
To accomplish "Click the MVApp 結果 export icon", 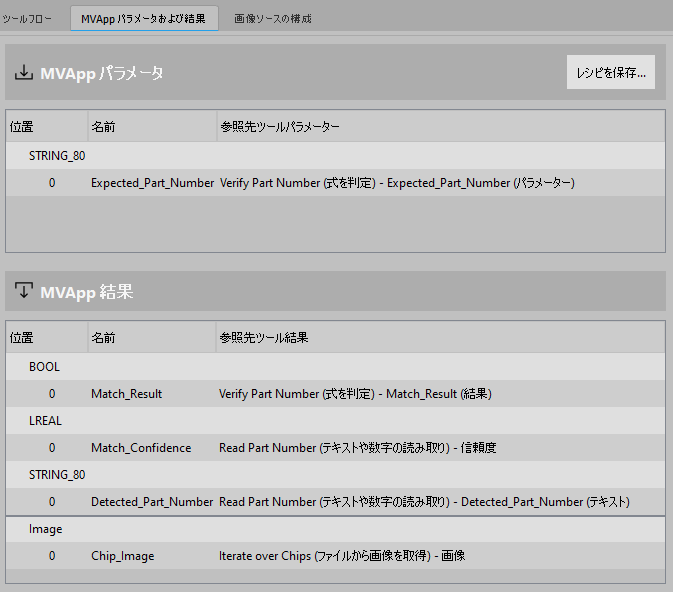I will pyautogui.click(x=24, y=291).
